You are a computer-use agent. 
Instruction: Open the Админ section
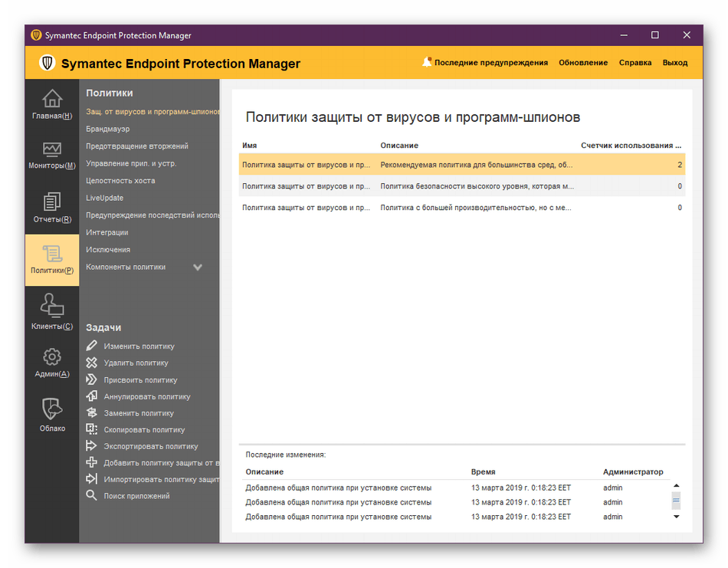point(51,360)
